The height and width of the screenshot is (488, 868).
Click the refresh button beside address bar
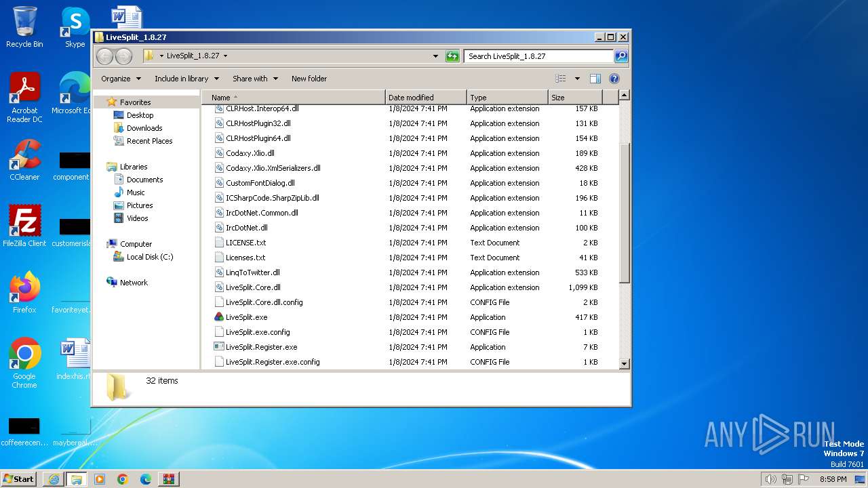pos(452,56)
